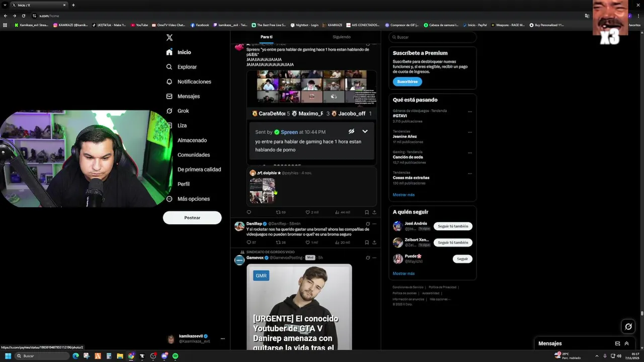
Task: Open Notificaciones in the sidebar
Action: [x=189, y=81]
